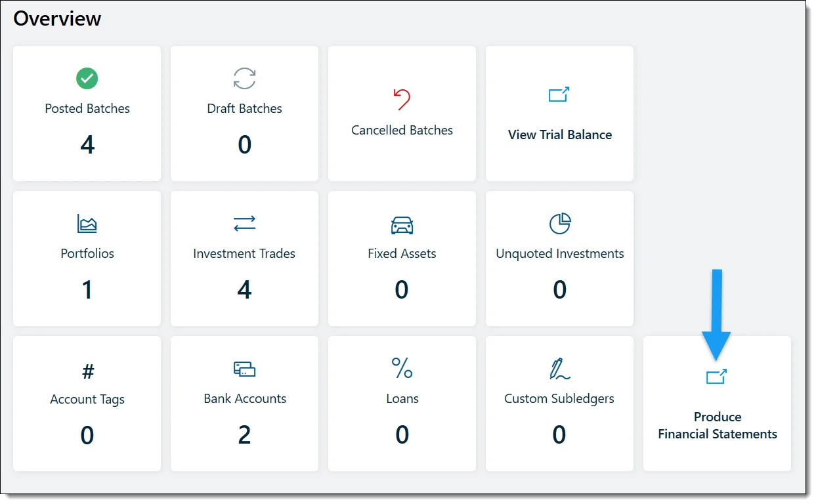Open the Cancelled Batches label
The height and width of the screenshot is (504, 816).
pos(402,130)
